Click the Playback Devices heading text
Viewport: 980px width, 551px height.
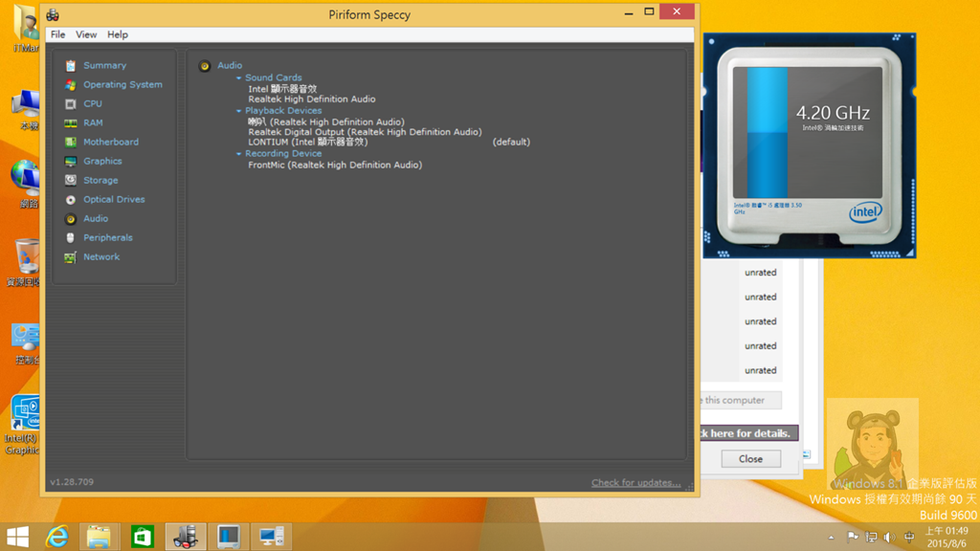click(x=283, y=111)
